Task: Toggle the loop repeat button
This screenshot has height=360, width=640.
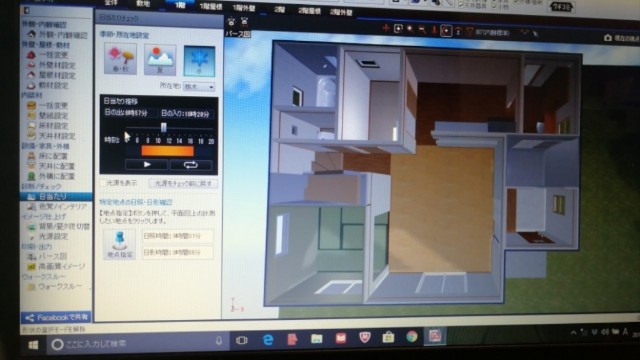Action: tap(191, 165)
